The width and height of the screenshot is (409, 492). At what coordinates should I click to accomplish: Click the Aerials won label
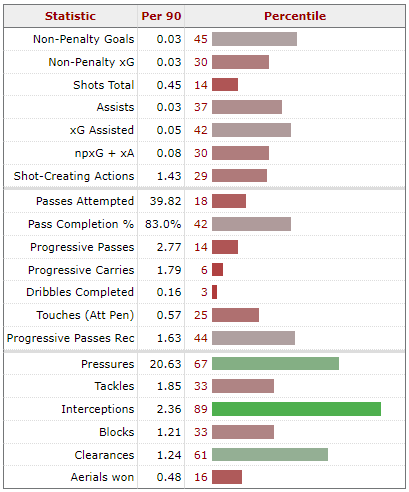click(x=102, y=477)
